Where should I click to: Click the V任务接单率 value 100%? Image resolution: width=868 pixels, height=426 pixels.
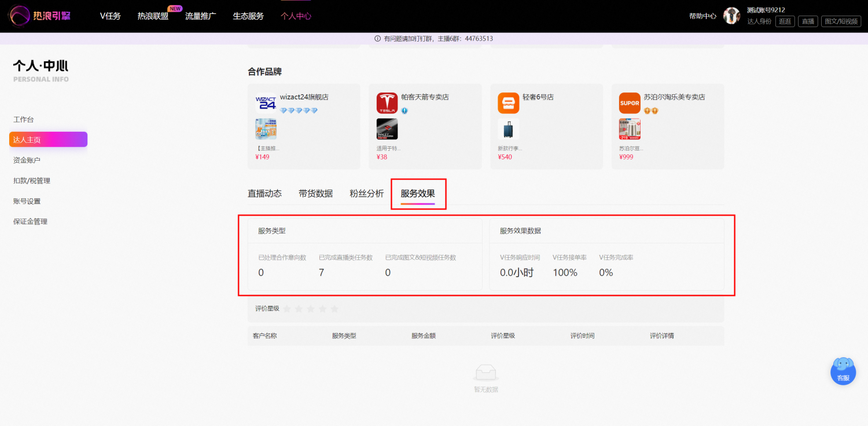[x=565, y=272]
